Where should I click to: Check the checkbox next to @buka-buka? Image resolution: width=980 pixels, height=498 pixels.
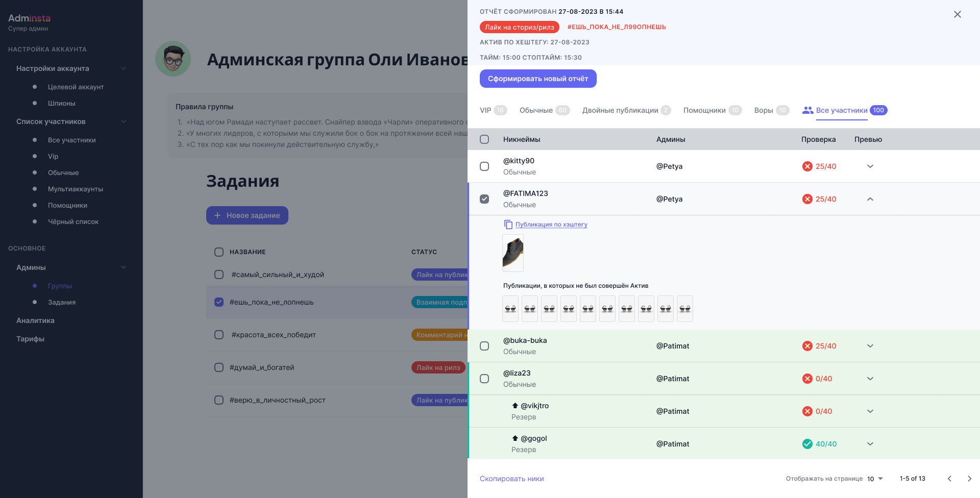pos(484,345)
